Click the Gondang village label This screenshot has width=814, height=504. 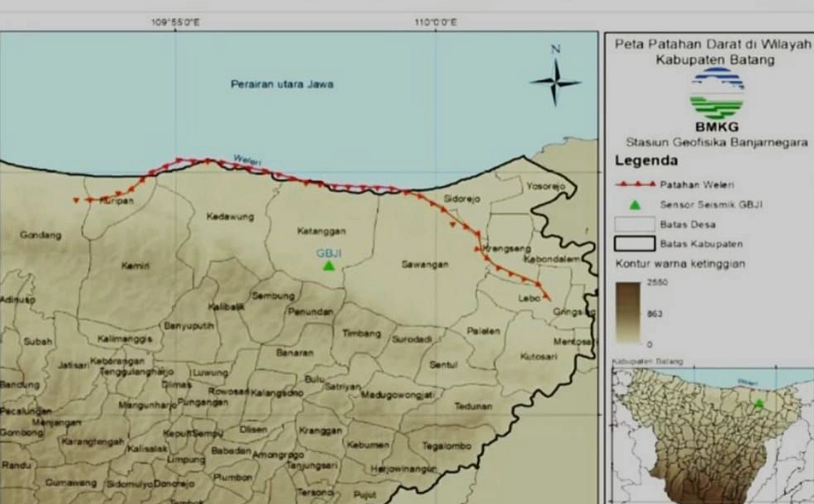coord(41,235)
